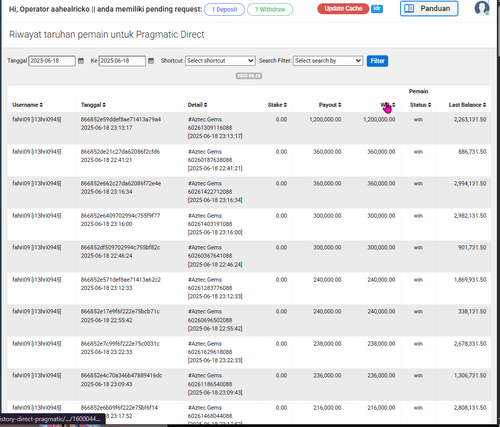Open the Select shortcut dropdown
Image resolution: width=500 pixels, height=427 pixels.
coord(220,61)
